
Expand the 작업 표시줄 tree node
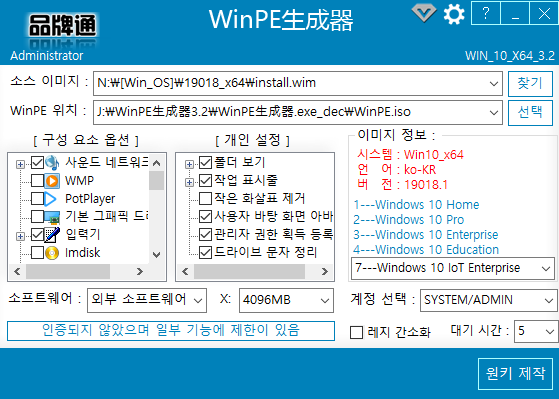[189, 182]
